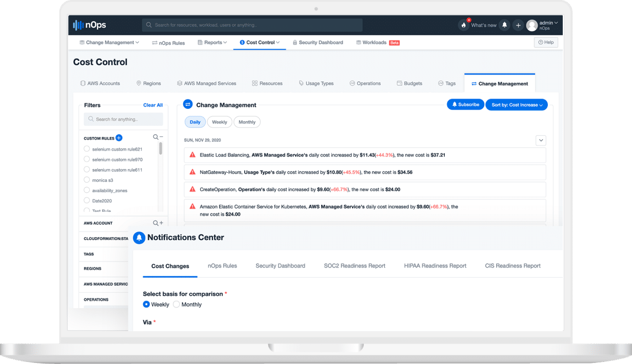Click the warning icon on the Elastic Load Balancing alert
Screen dimensions: 632x364
tap(193, 155)
